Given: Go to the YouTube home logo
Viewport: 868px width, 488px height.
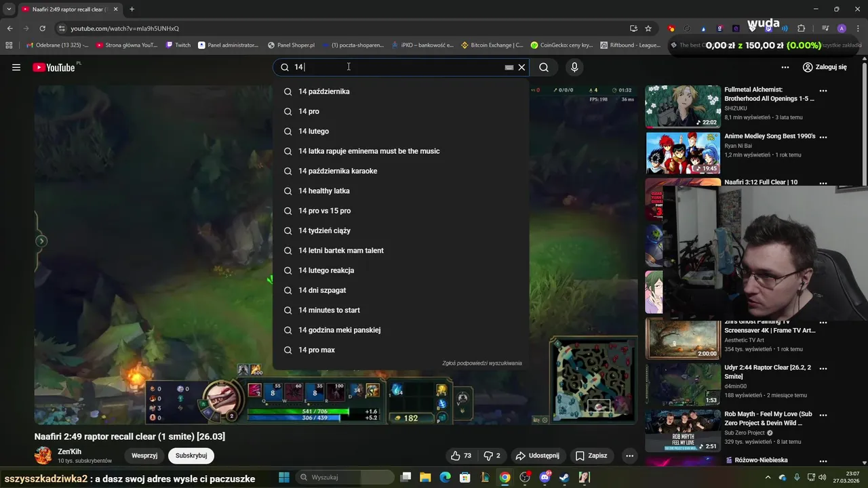Looking at the screenshot, I should coord(54,67).
